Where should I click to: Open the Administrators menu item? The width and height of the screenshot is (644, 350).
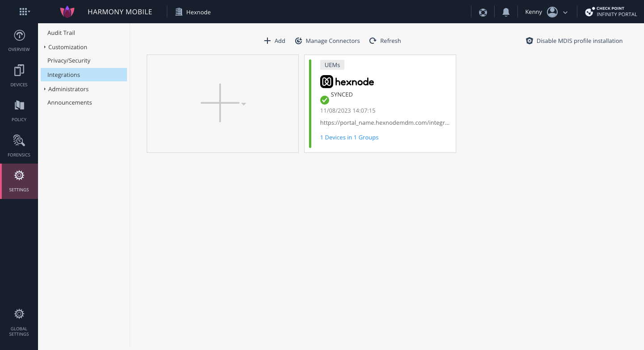pyautogui.click(x=68, y=89)
